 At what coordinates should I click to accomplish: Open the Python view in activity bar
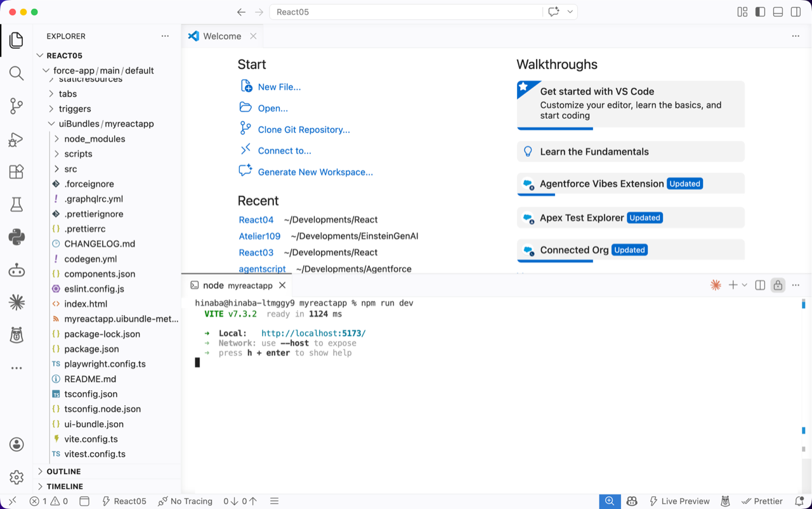point(16,237)
